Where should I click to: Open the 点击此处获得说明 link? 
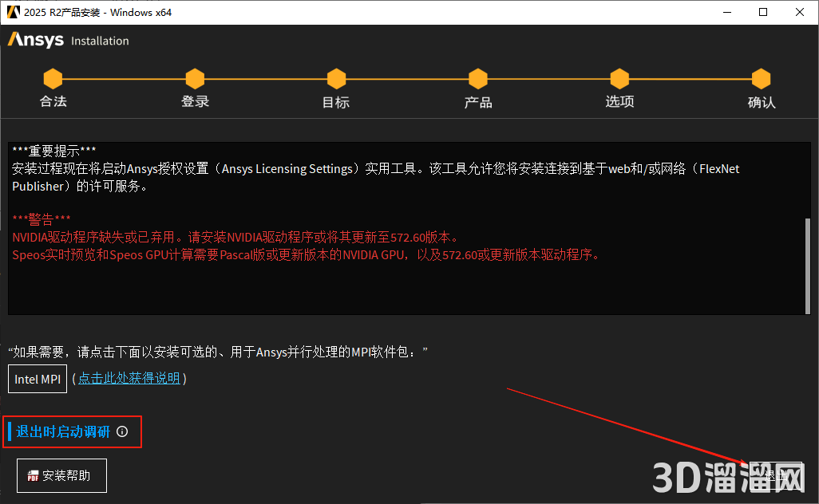[x=129, y=378]
